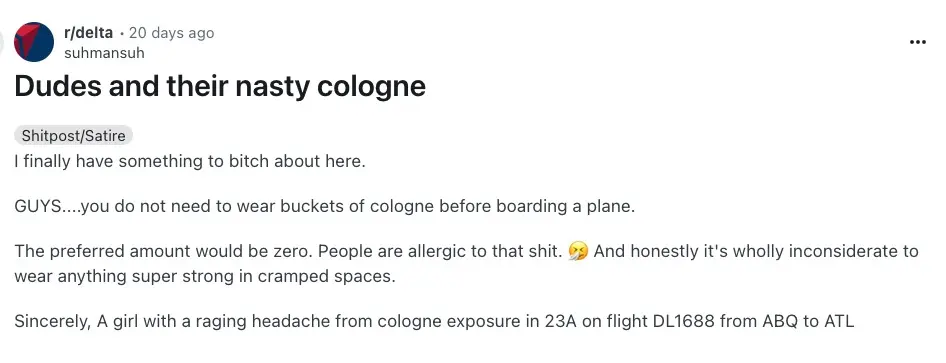Visit the suhmansuh user profile
Viewport: 946px width, 363px height.
[104, 53]
